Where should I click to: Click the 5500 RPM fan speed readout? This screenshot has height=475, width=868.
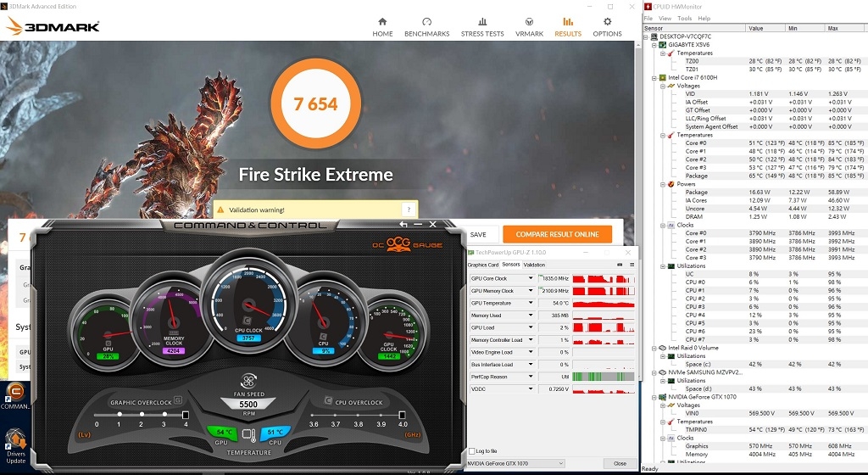[x=248, y=405]
